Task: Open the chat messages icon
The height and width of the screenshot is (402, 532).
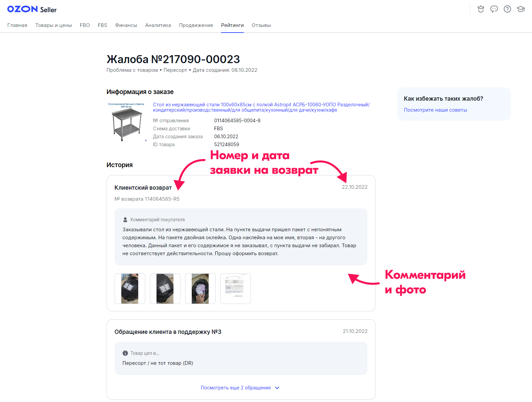Action: pos(494,9)
